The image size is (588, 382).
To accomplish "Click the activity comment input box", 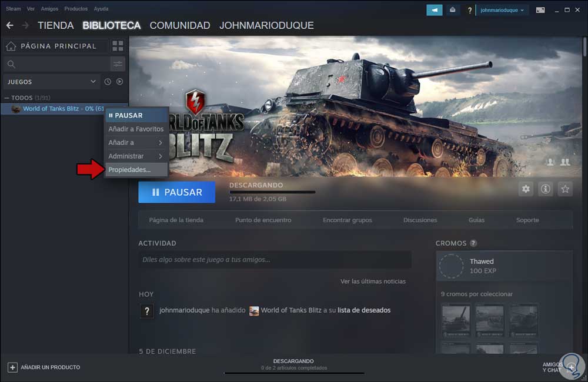I will (275, 259).
